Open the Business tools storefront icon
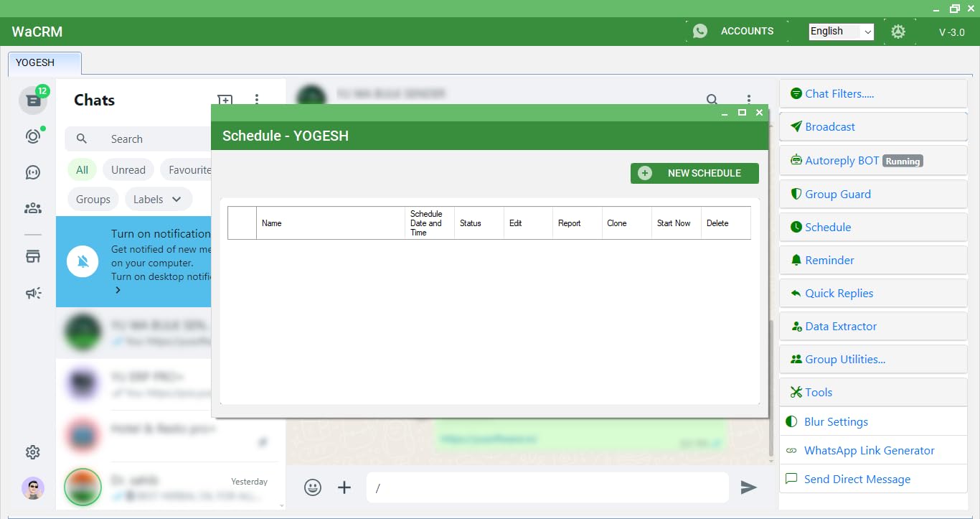The width and height of the screenshot is (980, 519). 33,256
